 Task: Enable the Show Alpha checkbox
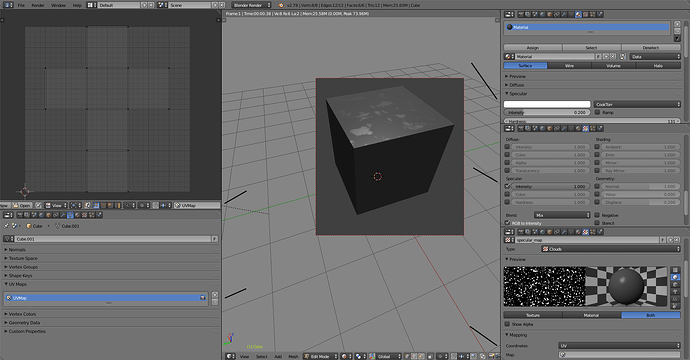(507, 324)
